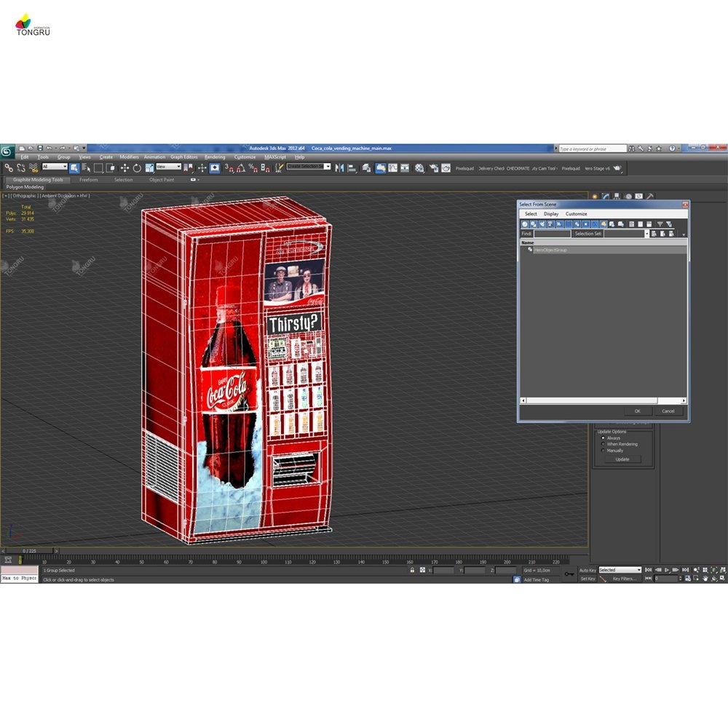The image size is (728, 728).
Task: Open the Modifiers menu
Action: point(129,157)
